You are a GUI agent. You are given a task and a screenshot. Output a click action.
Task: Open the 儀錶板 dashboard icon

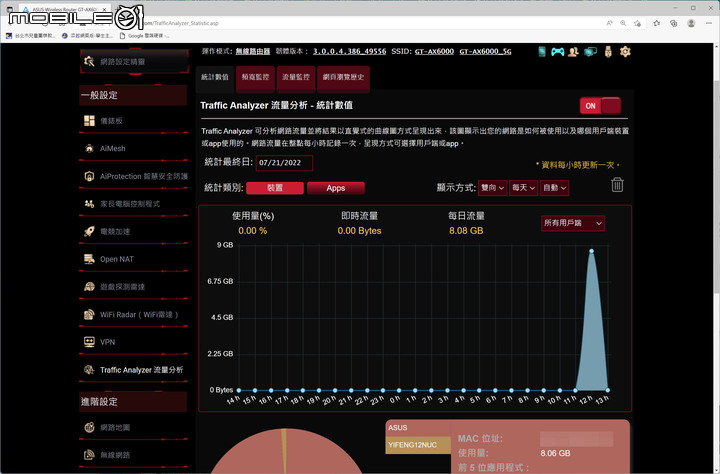(x=89, y=121)
